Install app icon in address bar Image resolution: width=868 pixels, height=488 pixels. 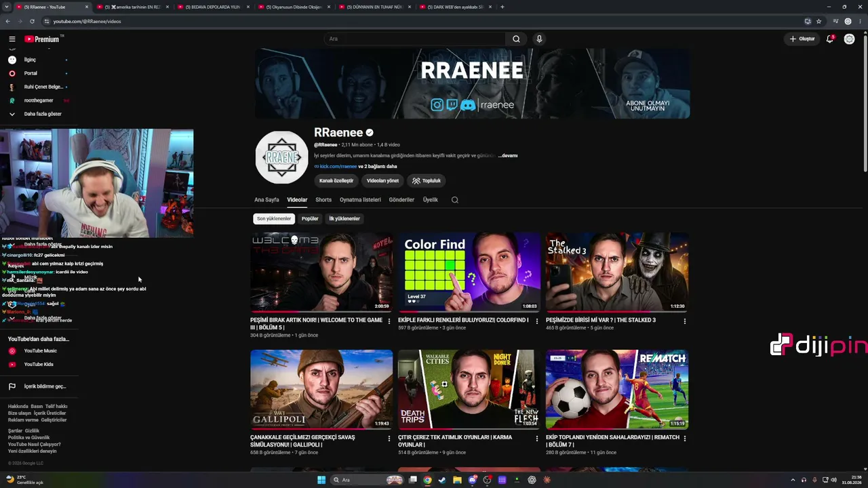click(x=808, y=21)
